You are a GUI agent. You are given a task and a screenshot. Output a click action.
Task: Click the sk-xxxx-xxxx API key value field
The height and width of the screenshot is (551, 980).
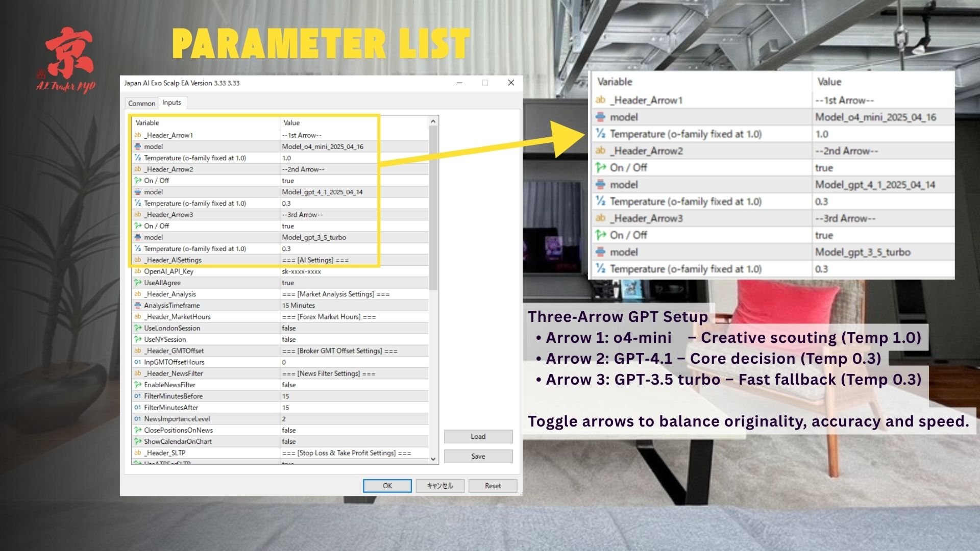(x=354, y=271)
